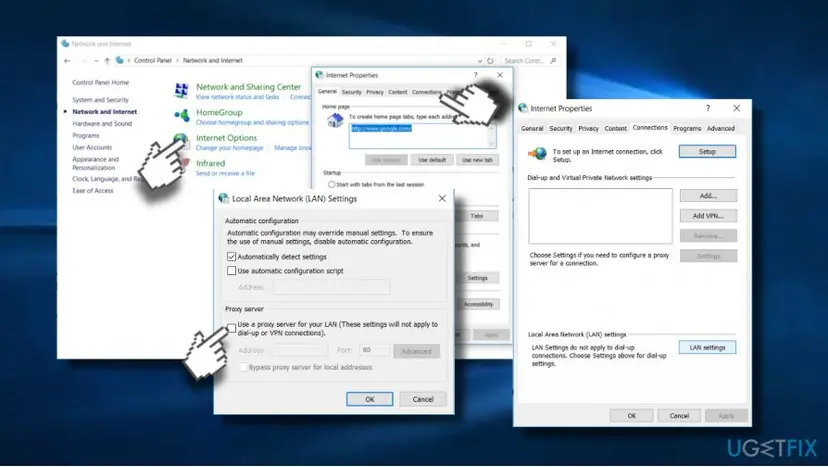Click the Setup button
This screenshot has width=828, height=467.
pyautogui.click(x=707, y=152)
